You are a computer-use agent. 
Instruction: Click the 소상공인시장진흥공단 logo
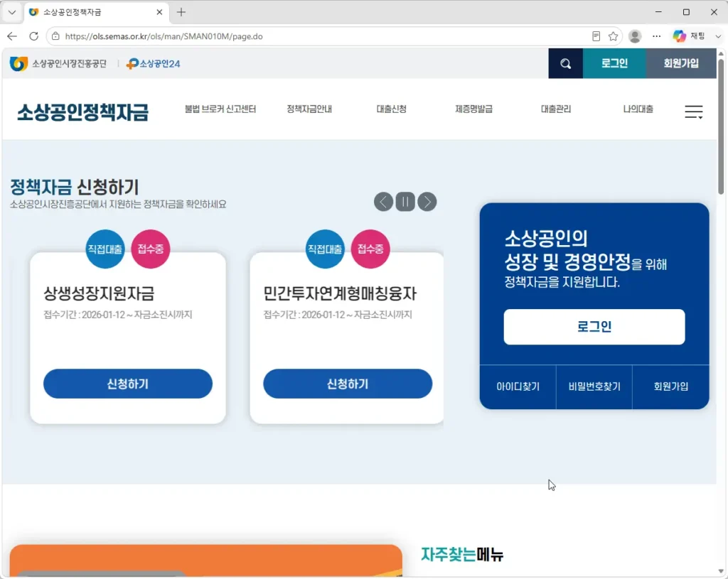(58, 63)
